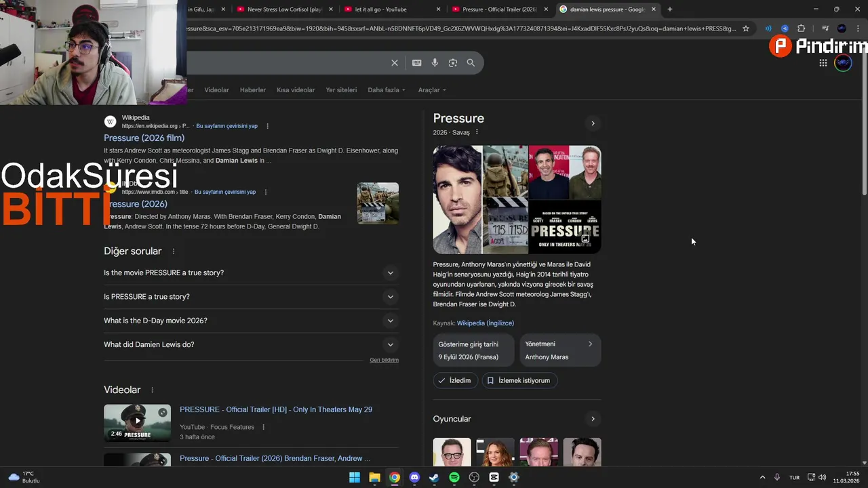The width and height of the screenshot is (868, 488).
Task: Switch to the Haberler search tab
Action: pyautogui.click(x=253, y=90)
